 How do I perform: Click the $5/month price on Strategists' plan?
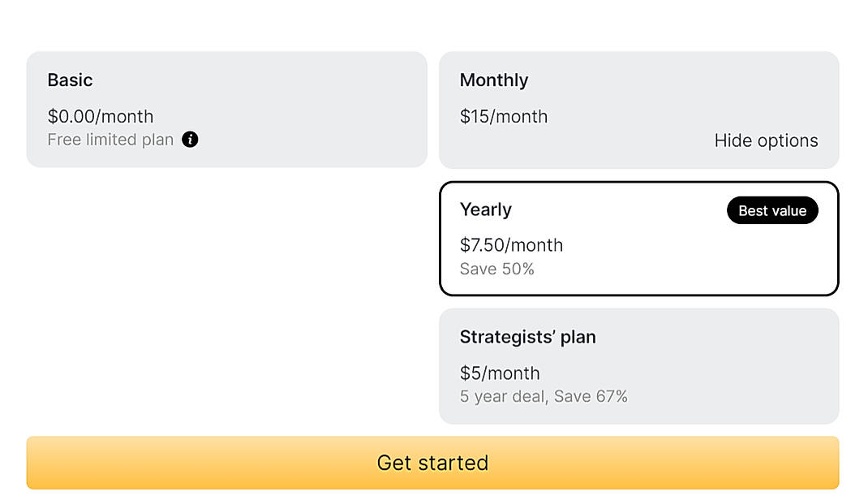[499, 373]
